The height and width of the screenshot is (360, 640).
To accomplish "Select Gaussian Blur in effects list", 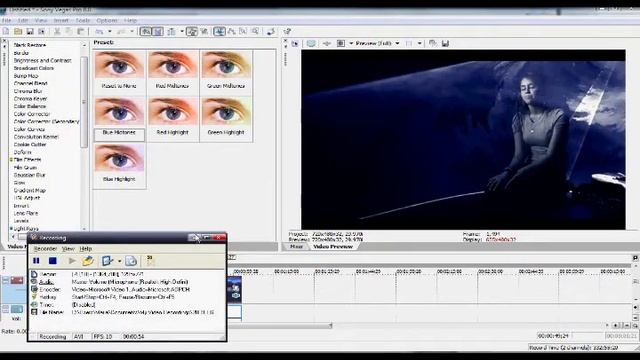I will pyautogui.click(x=29, y=175).
